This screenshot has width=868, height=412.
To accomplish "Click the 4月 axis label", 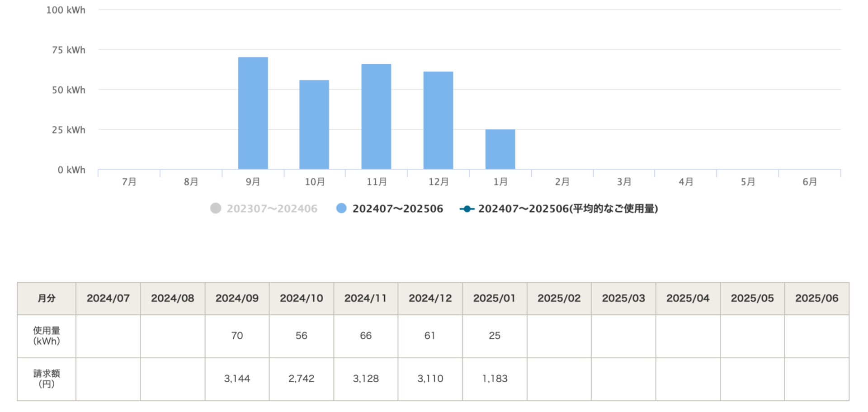I will 686,182.
